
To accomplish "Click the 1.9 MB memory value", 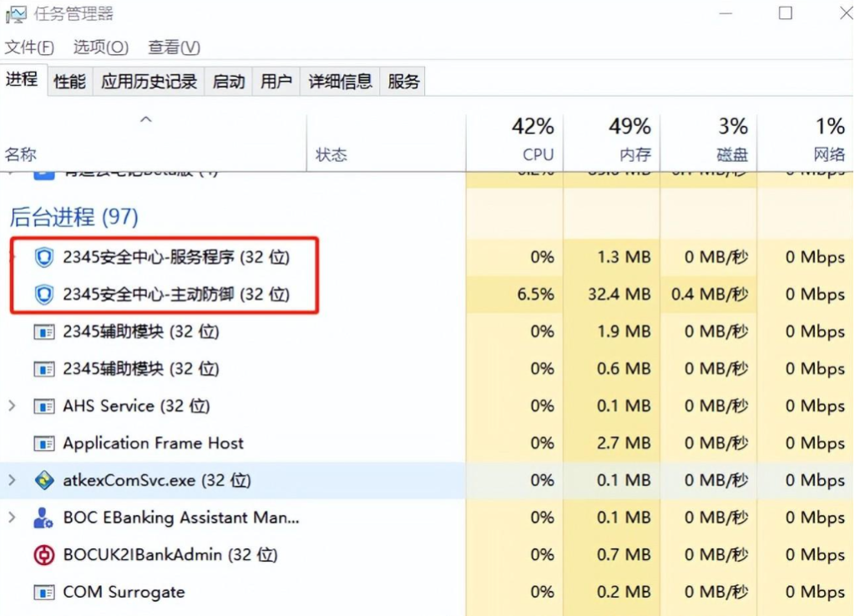I will (x=625, y=331).
